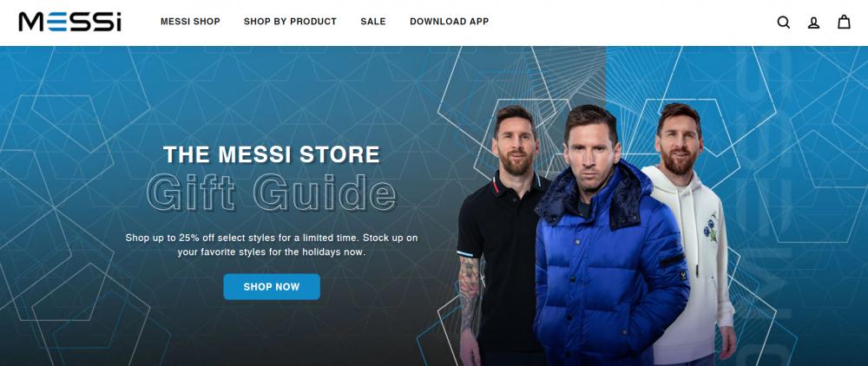Open the DOWNLOAD APP link
The height and width of the screenshot is (366, 868).
coord(449,22)
